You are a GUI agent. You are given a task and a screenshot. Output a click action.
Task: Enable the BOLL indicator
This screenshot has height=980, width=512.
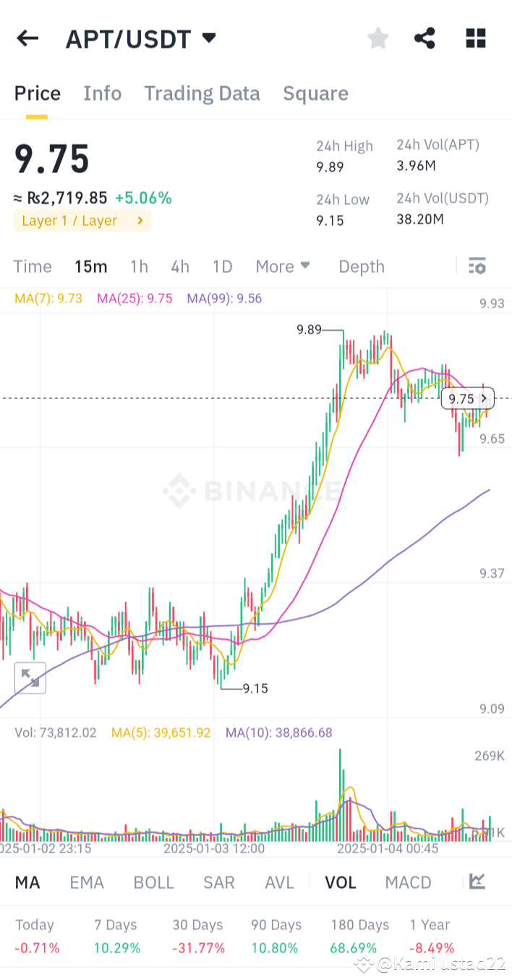tap(153, 882)
